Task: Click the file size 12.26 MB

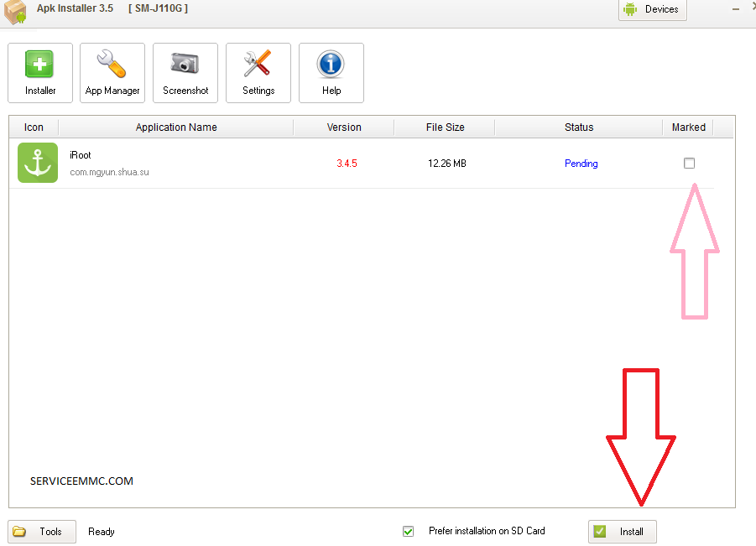Action: [x=447, y=164]
